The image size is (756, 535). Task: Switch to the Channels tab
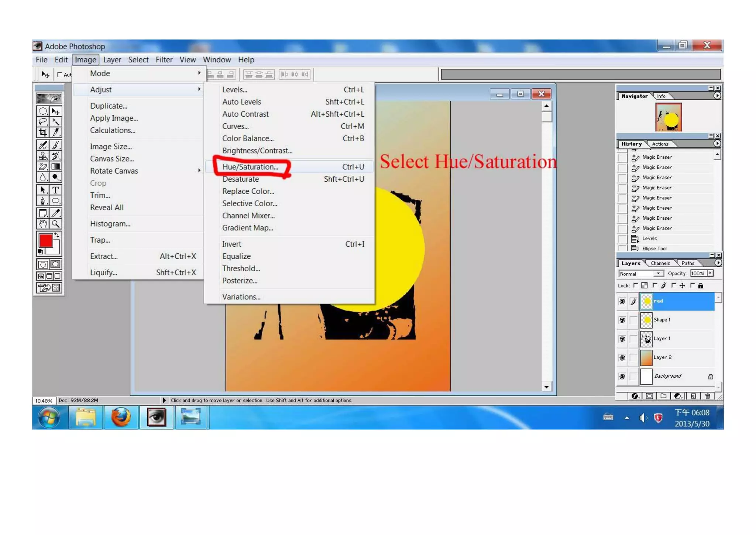[660, 263]
